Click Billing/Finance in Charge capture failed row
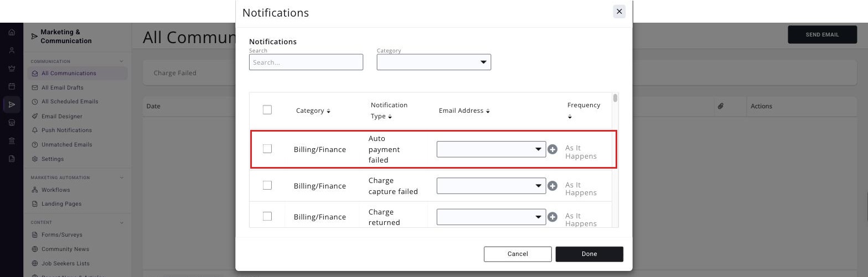The height and width of the screenshot is (277, 868). 319,186
